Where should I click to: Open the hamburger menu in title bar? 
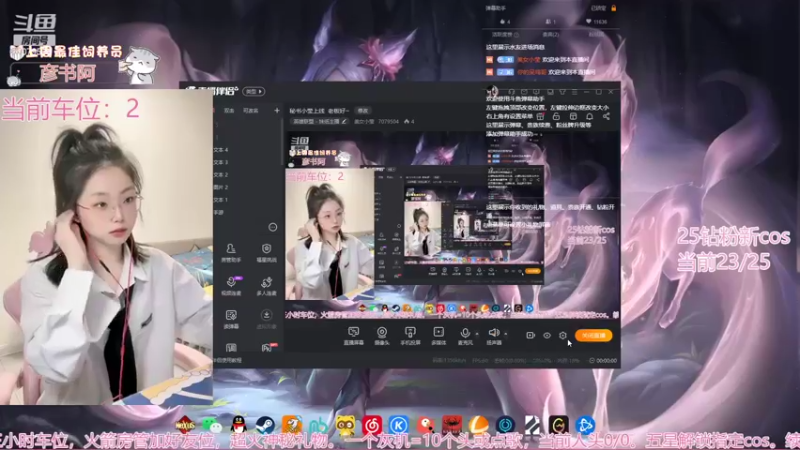[x=574, y=92]
